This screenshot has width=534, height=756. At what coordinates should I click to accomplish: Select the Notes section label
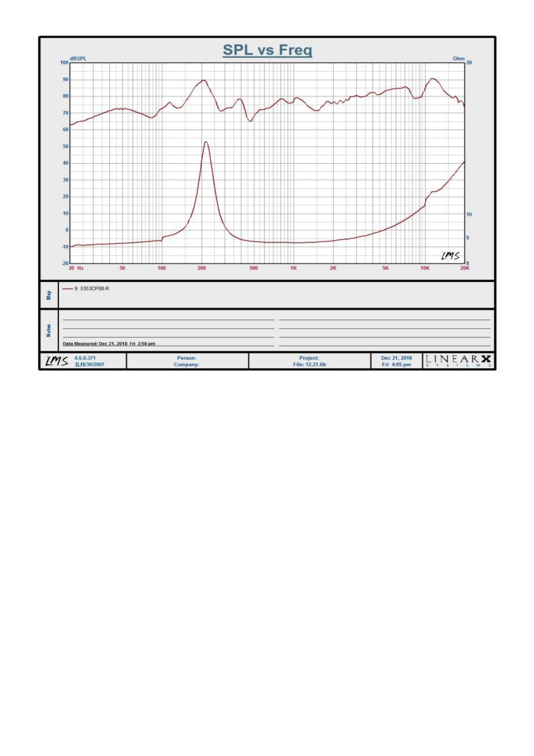tap(49, 330)
